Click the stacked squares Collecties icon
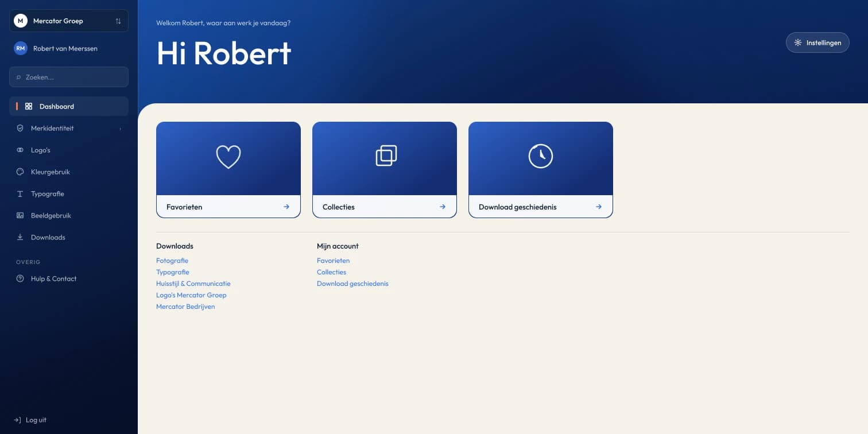 (x=386, y=156)
